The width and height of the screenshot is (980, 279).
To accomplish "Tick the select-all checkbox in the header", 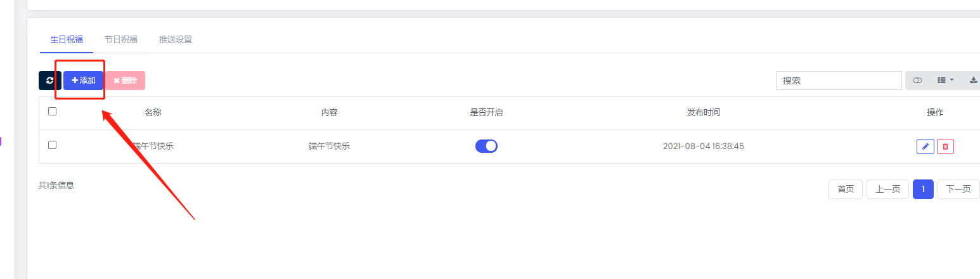I will 53,111.
